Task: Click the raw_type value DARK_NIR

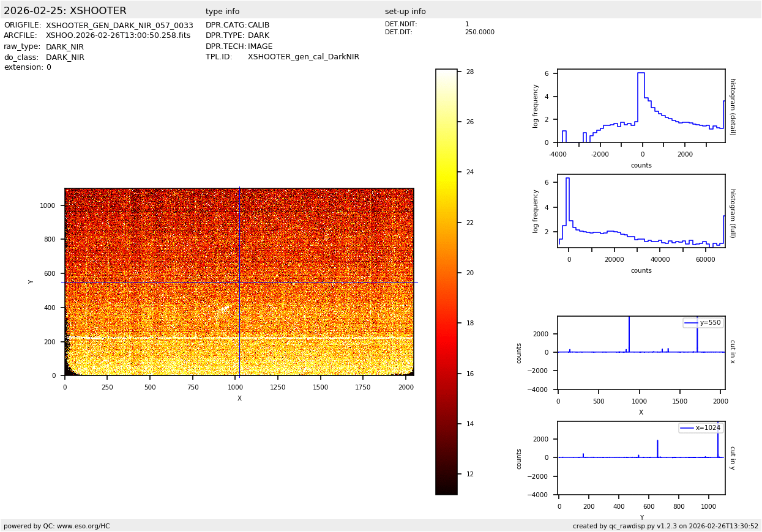Action: [65, 47]
